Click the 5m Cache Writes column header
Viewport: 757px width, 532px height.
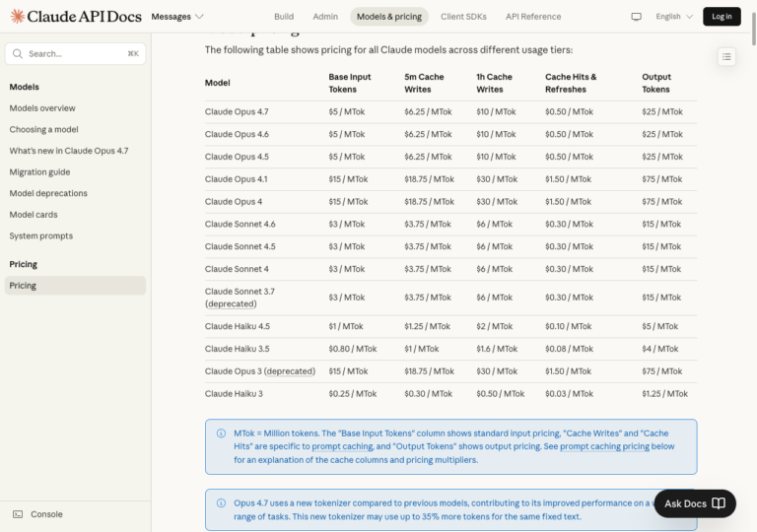424,83
